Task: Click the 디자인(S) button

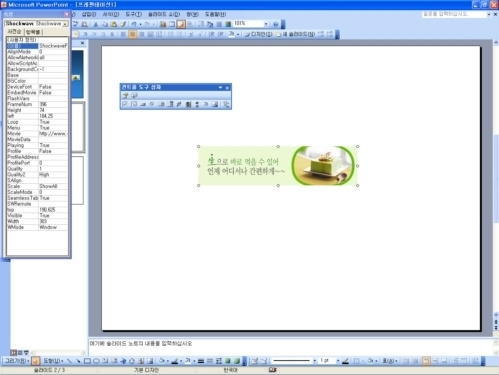Action: pos(258,34)
